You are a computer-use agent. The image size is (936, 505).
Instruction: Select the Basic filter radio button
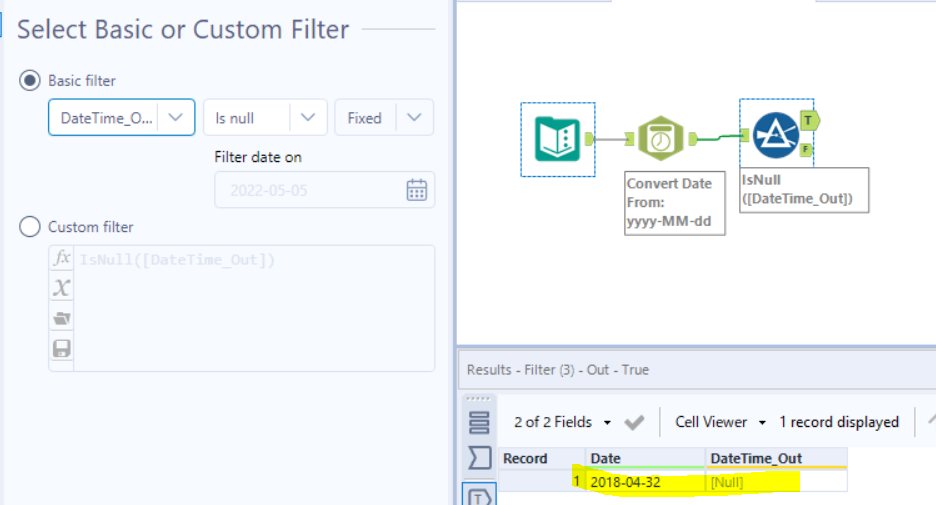pyautogui.click(x=29, y=80)
